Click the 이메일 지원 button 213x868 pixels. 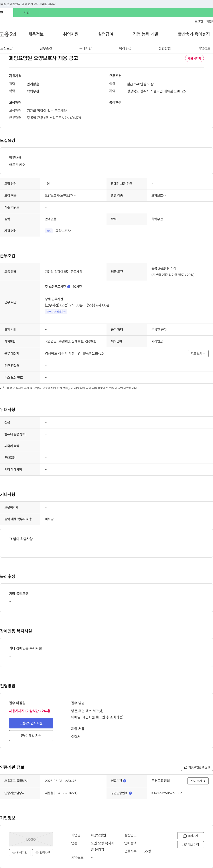(31, 736)
